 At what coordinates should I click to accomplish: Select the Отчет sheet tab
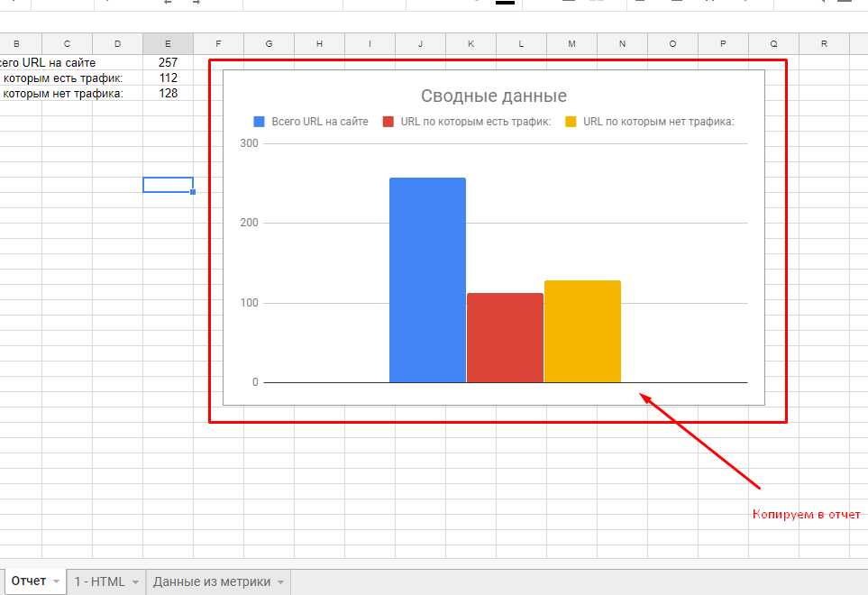click(x=27, y=581)
